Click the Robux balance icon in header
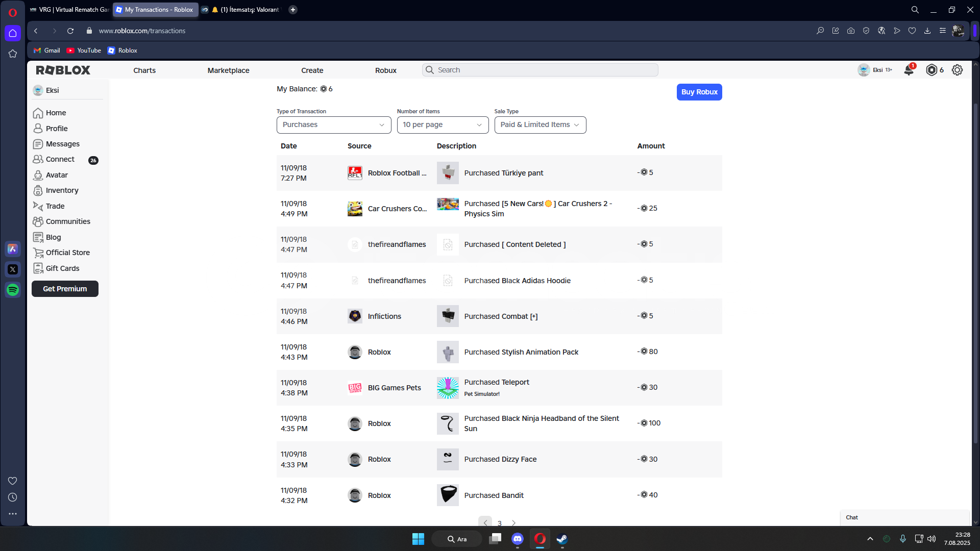The height and width of the screenshot is (551, 980). click(x=932, y=70)
